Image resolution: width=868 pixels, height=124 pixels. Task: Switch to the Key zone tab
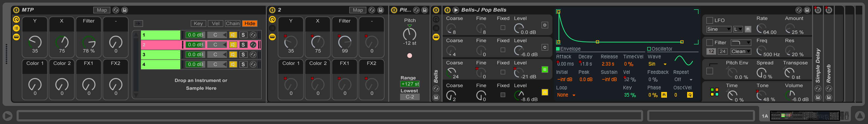pyautogui.click(x=198, y=24)
